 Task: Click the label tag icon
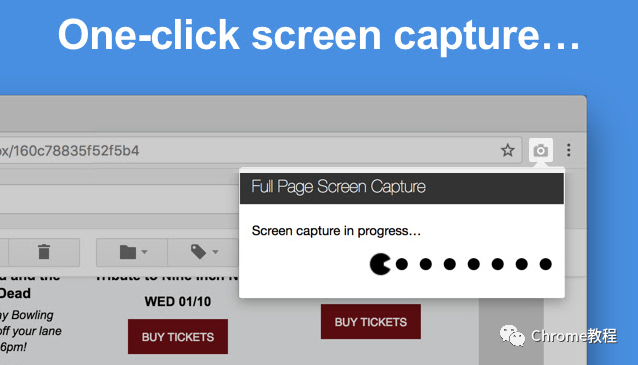(198, 252)
